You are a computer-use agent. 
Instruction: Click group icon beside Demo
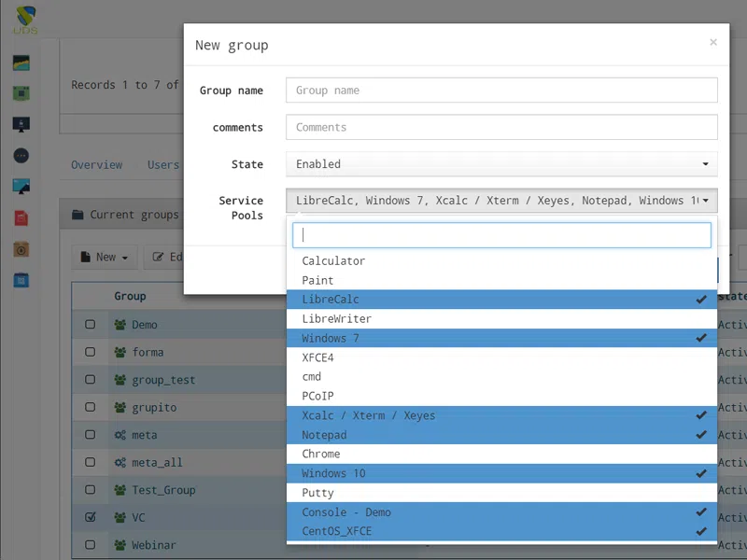tap(120, 325)
